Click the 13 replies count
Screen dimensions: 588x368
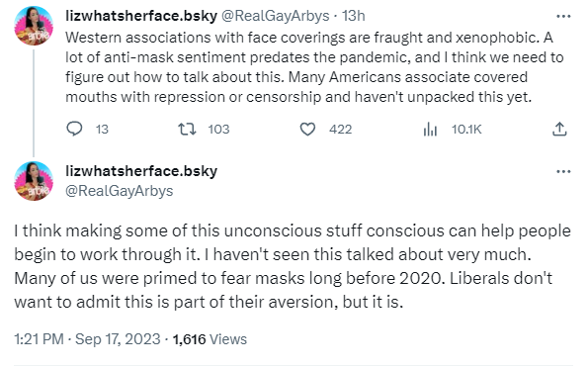pos(102,130)
